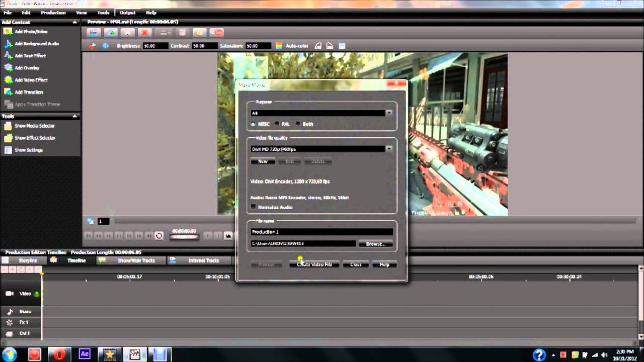
Task: Click the loop playback icon
Action: click(159, 235)
